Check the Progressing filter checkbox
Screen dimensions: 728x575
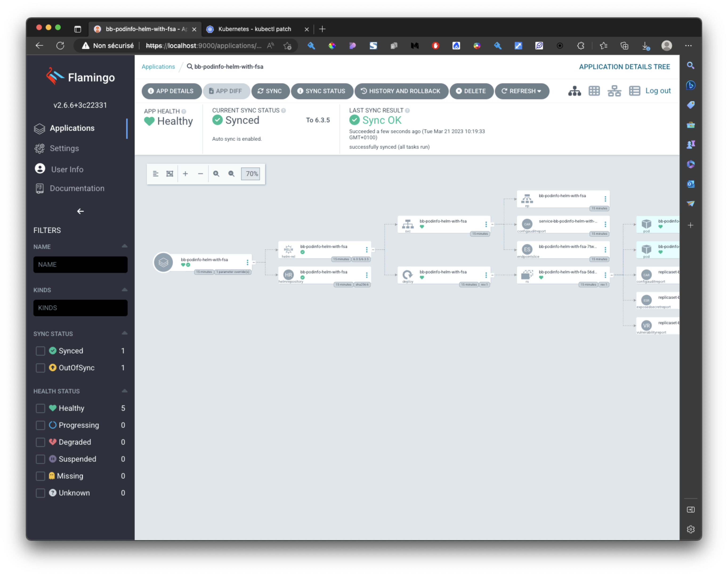coord(40,426)
